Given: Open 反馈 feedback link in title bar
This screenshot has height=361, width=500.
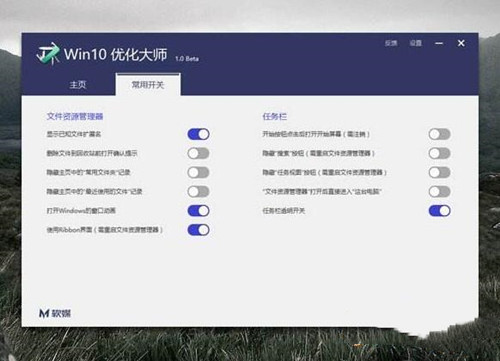Looking at the screenshot, I should click(391, 43).
